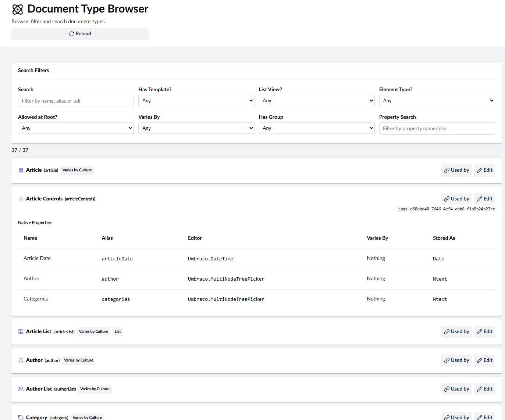Edit the Author List document type
The image size is (505, 420).
(x=484, y=389)
